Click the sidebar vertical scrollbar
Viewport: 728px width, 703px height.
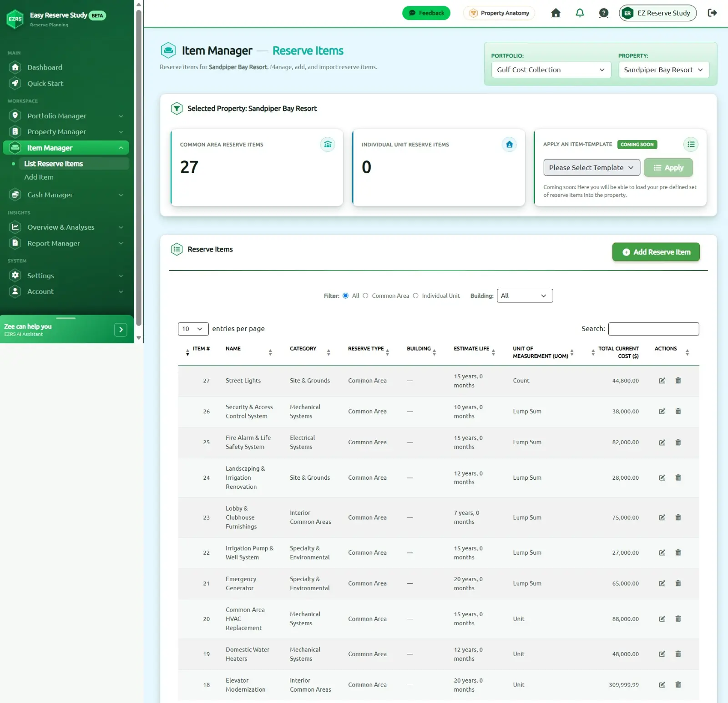[x=139, y=168]
